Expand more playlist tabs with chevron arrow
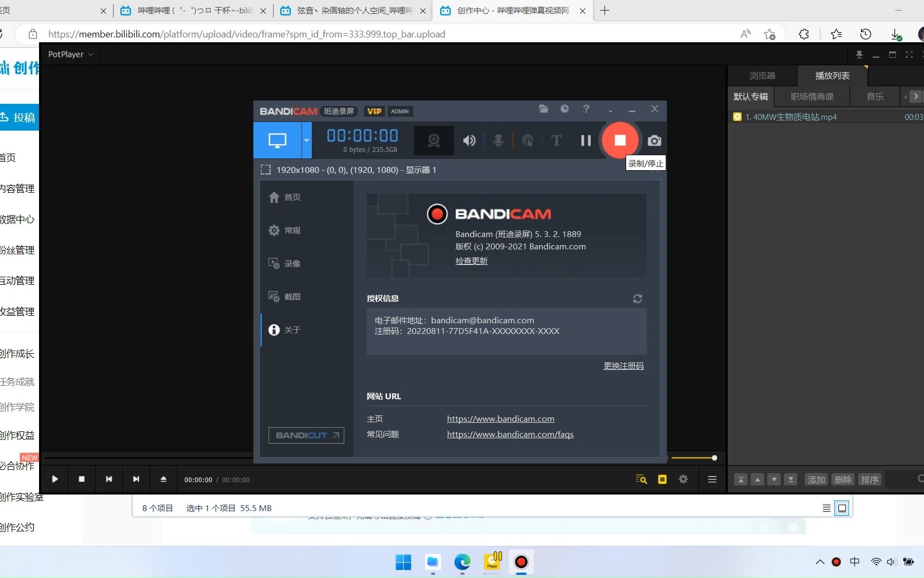Image resolution: width=924 pixels, height=578 pixels. (x=916, y=97)
